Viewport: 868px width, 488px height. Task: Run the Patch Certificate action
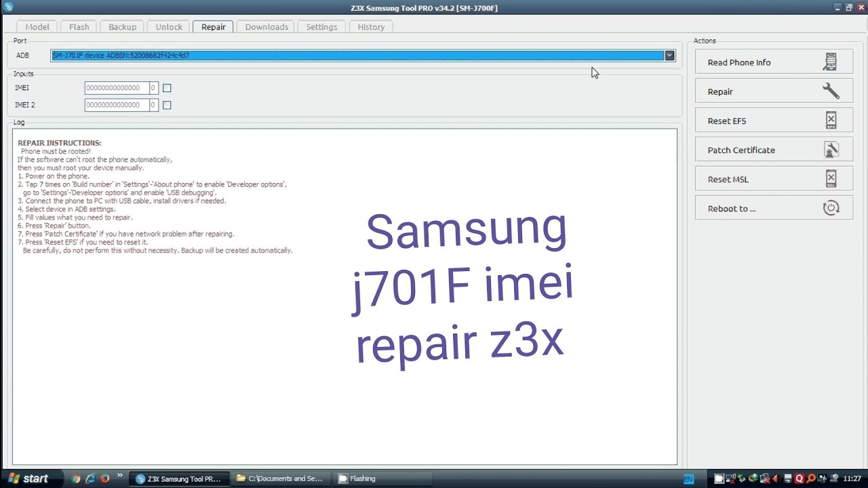click(x=774, y=150)
